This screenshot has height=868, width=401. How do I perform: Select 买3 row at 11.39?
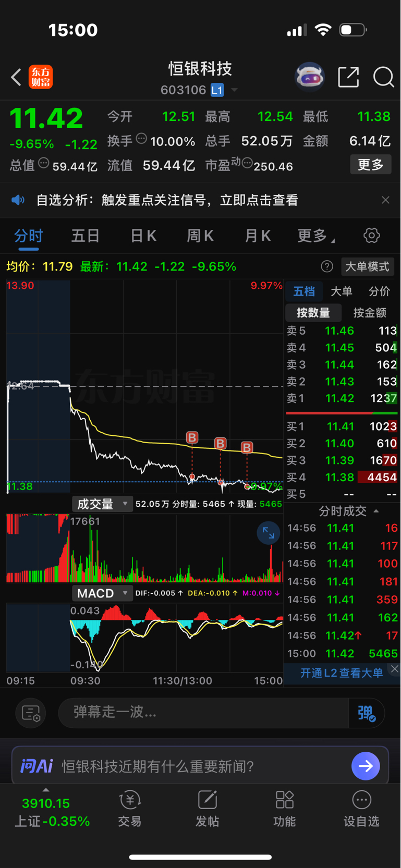pos(342,460)
